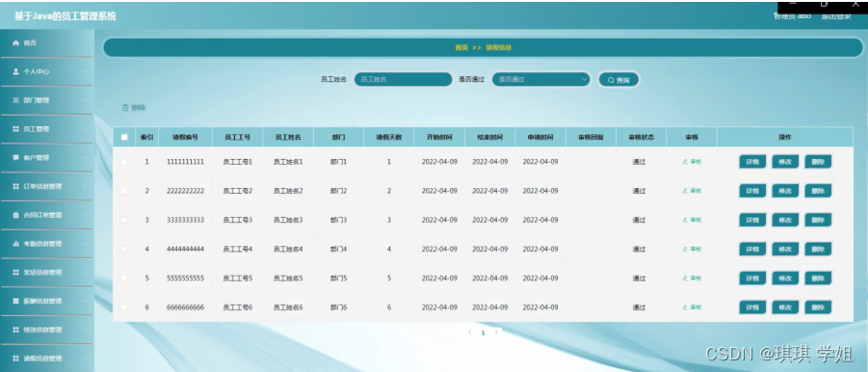Click the 部门3 cell in the table
This screenshot has width=868, height=372.
pyautogui.click(x=338, y=220)
